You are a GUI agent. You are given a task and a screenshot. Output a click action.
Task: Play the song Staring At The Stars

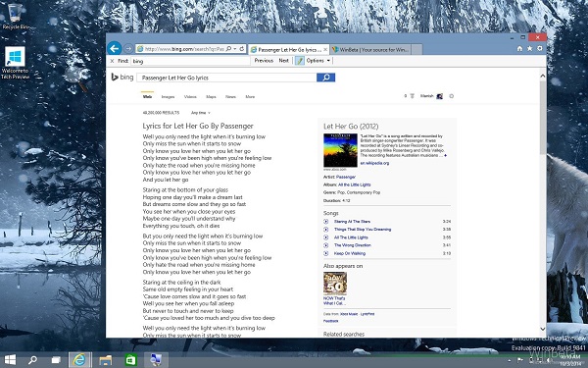326,221
